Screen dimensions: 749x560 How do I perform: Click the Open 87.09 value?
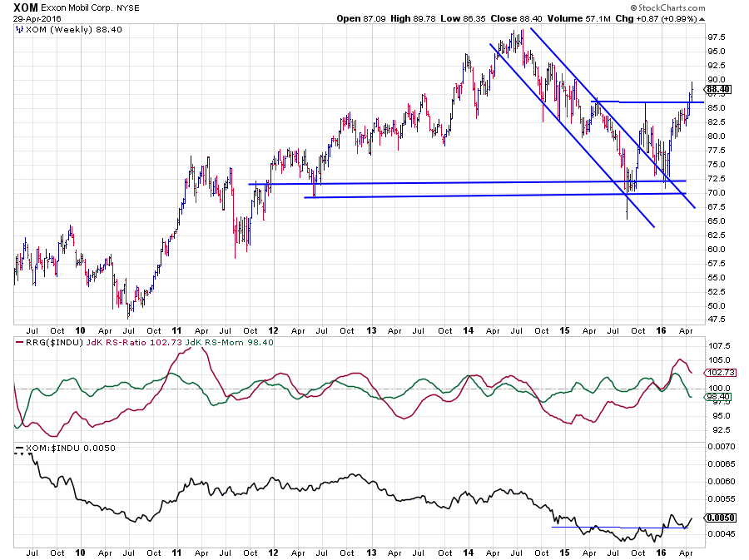(360, 18)
